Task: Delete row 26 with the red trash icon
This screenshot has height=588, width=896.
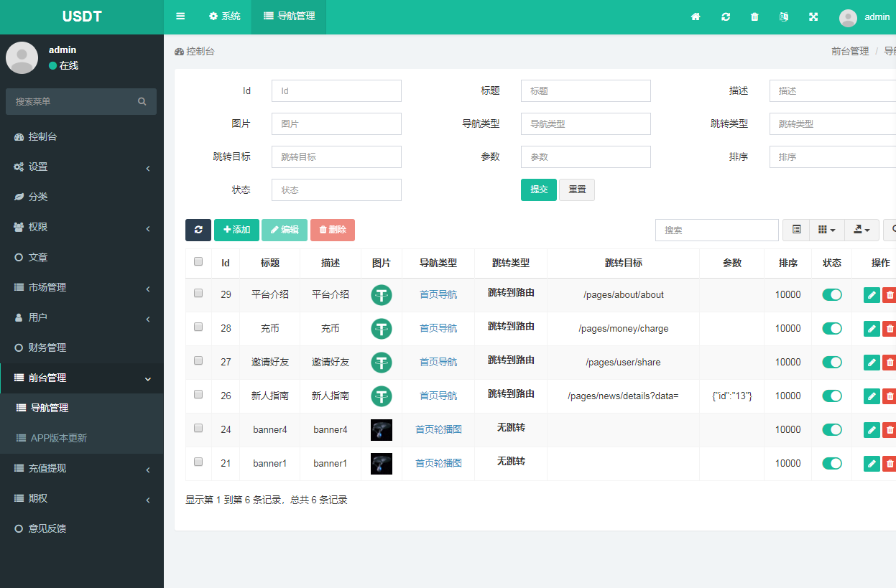Action: [x=890, y=396]
